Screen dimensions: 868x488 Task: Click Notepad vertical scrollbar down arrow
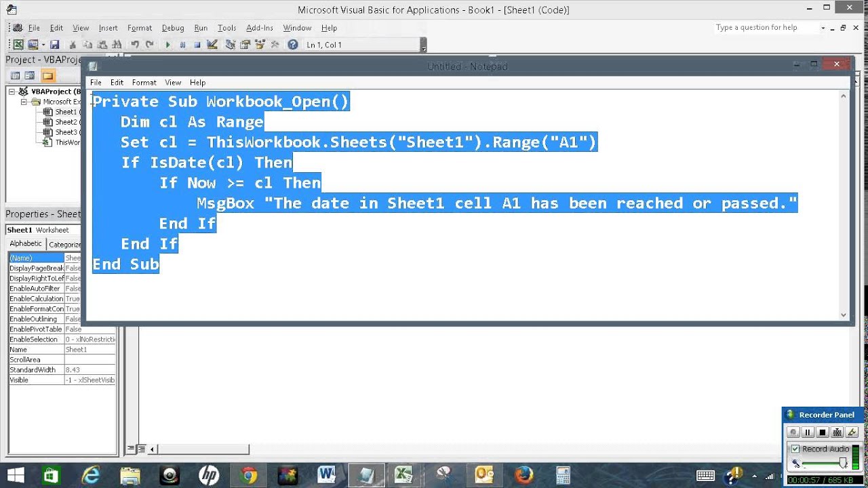point(844,314)
